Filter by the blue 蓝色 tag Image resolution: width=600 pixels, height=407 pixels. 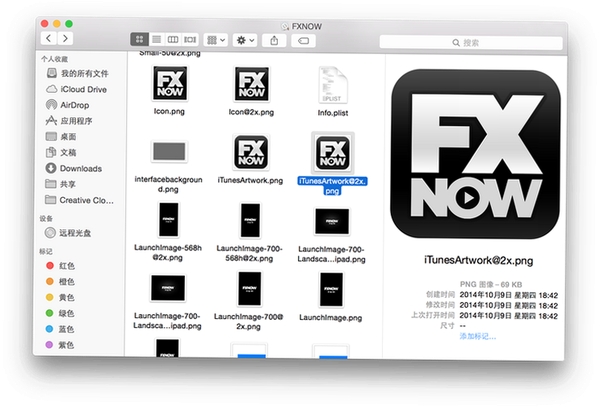click(x=60, y=329)
